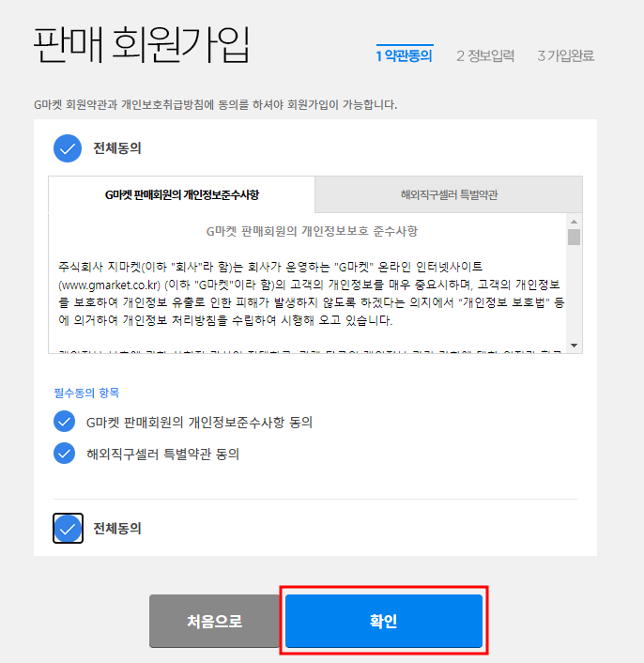Switch to the 해외직구셀러 특별약관 tab

pos(449,194)
